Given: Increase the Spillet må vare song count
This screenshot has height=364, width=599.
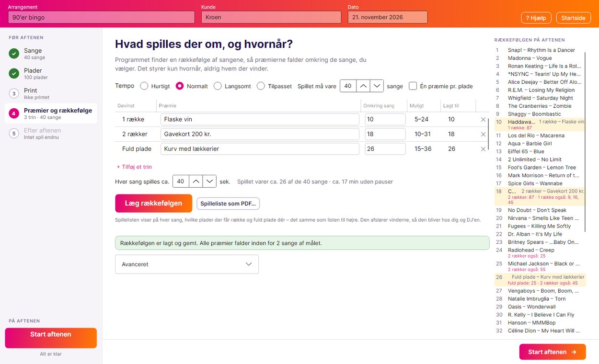Looking at the screenshot, I should coord(364,86).
